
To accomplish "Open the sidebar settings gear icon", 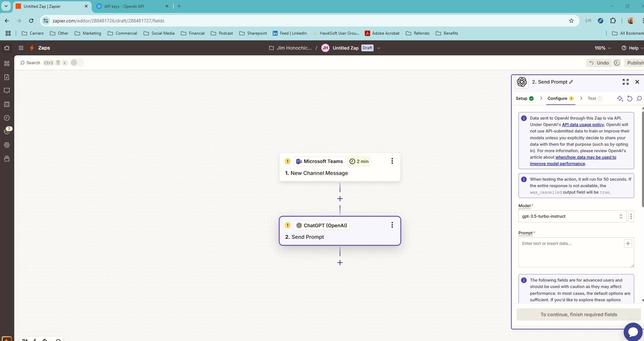I will point(7,145).
